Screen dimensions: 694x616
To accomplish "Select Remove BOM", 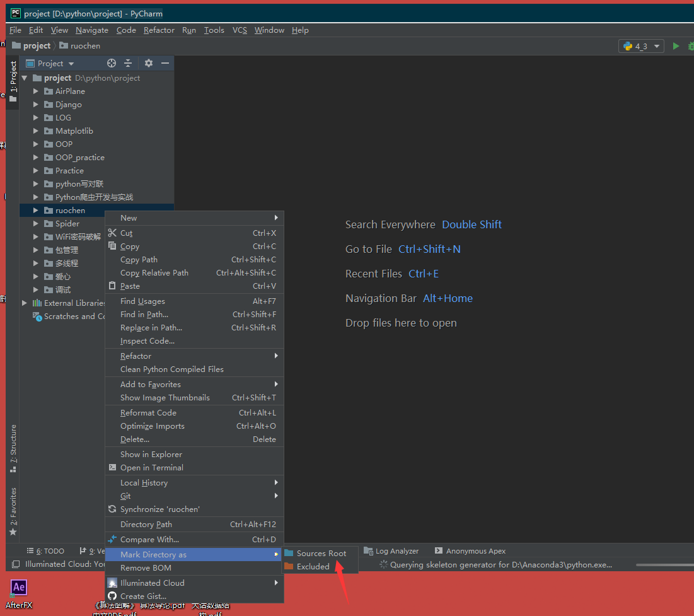I will tap(194, 567).
